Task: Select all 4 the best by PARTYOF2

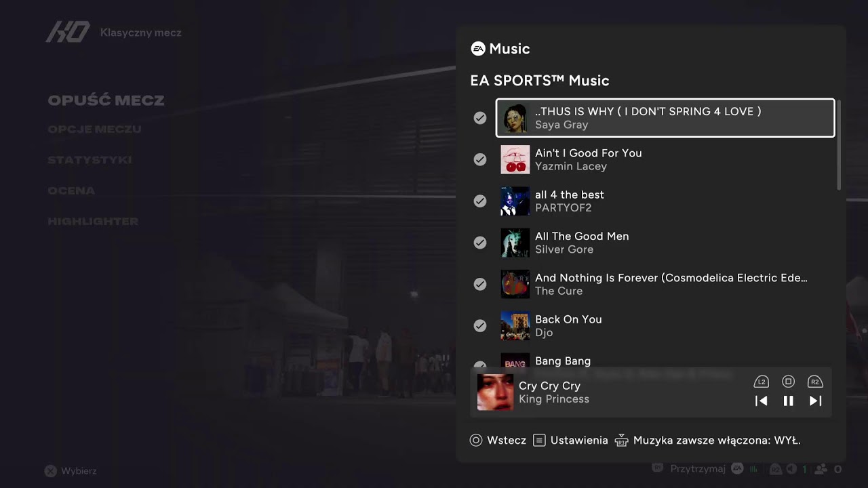Action: 665,201
